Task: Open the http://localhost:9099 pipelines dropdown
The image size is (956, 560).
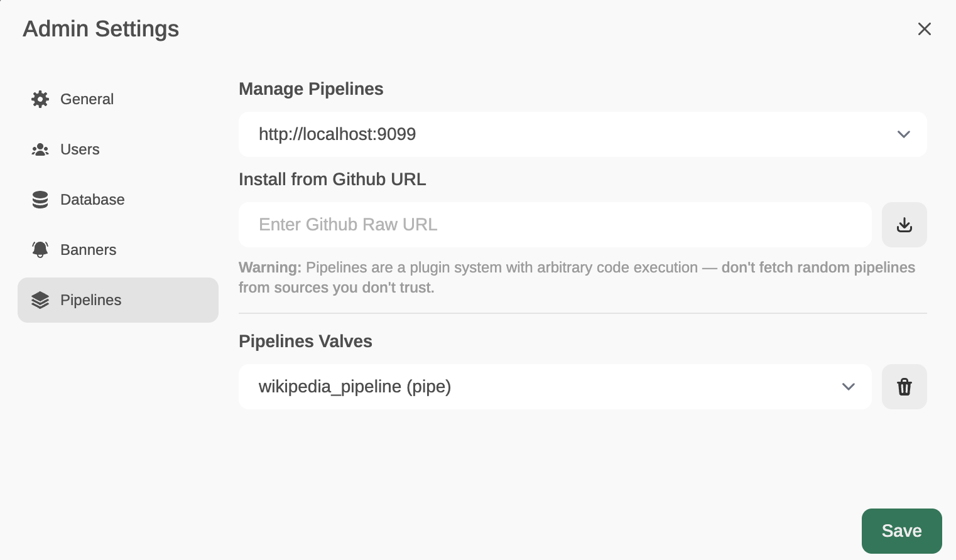Action: pos(583,134)
